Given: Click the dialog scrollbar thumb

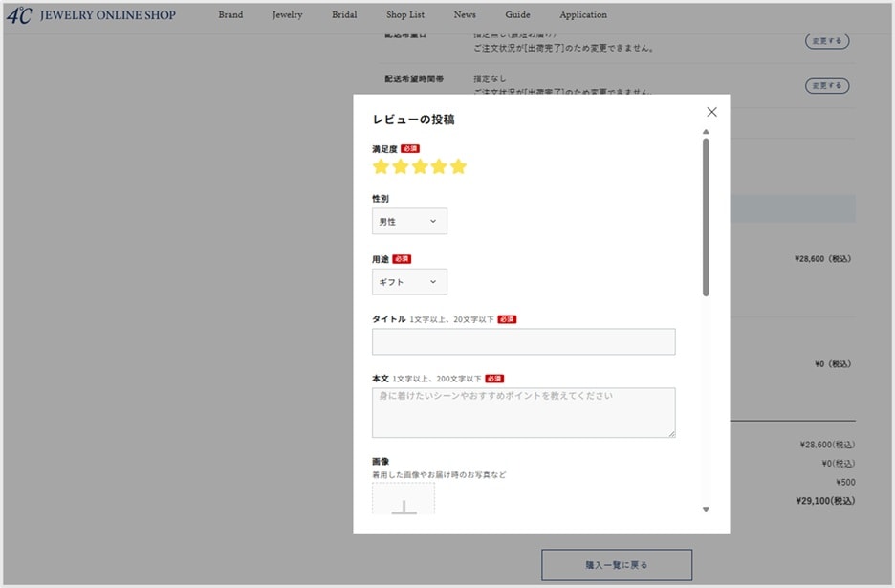Looking at the screenshot, I should tap(706, 217).
